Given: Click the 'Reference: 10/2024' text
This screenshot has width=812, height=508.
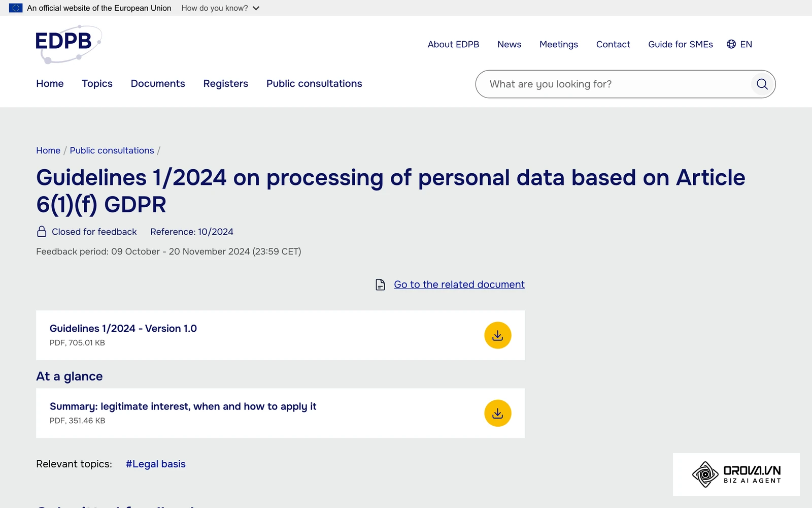Looking at the screenshot, I should 192,232.
